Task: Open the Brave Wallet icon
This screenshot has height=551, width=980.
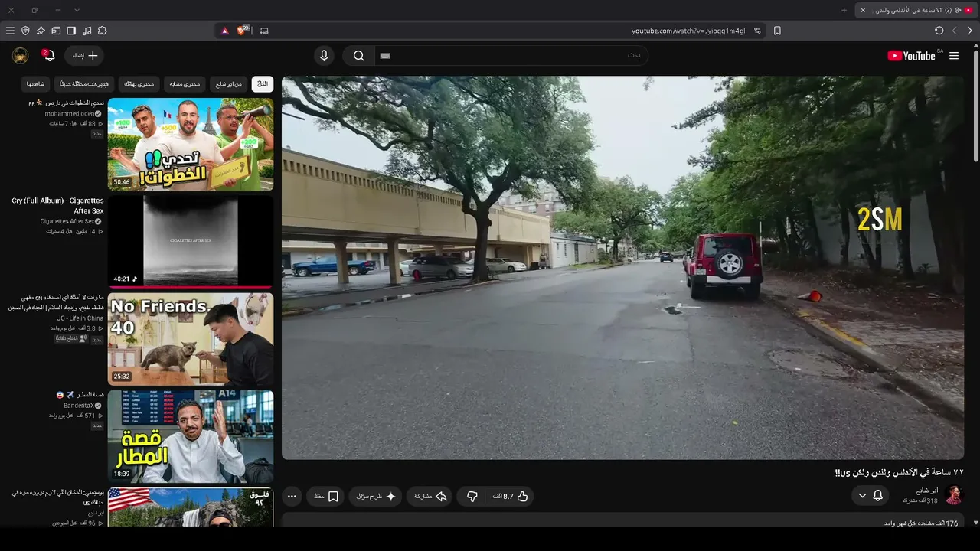Action: [56, 31]
